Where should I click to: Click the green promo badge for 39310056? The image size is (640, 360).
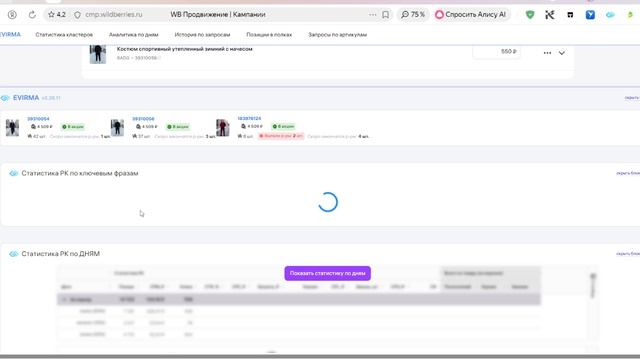tap(178, 127)
